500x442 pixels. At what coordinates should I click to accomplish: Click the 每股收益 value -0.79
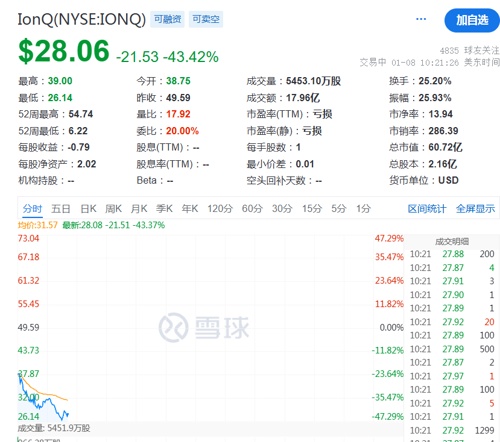[x=79, y=147]
